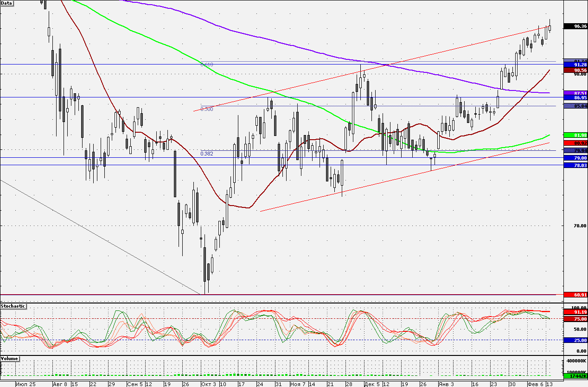Click the 0.618 Fibonacci level label
This screenshot has height=387, width=588.
[x=207, y=64]
